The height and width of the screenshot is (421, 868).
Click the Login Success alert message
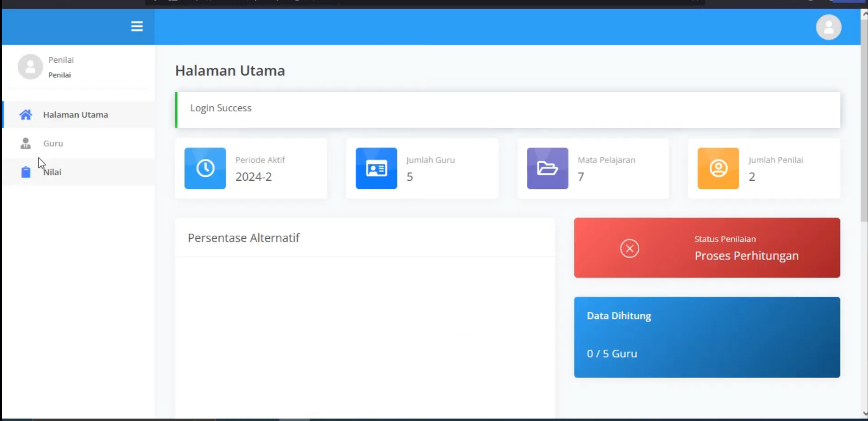pos(507,110)
